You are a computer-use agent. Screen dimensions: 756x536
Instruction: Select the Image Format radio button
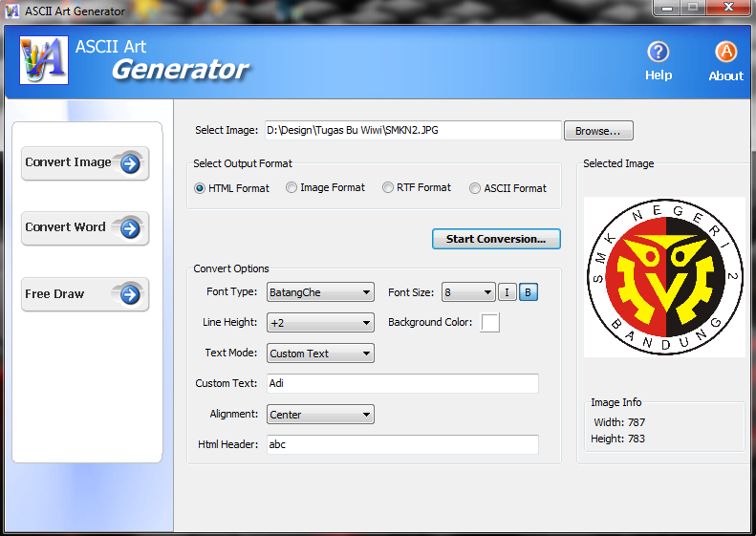point(292,187)
